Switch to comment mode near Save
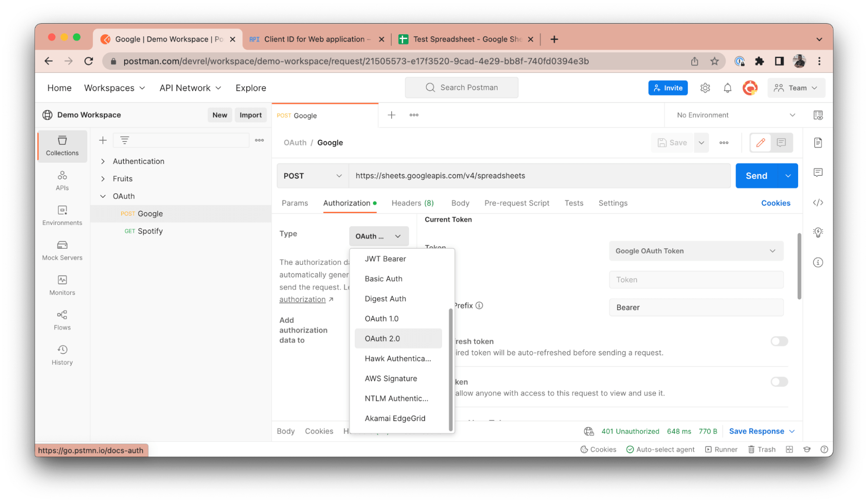868x503 pixels. pos(781,142)
